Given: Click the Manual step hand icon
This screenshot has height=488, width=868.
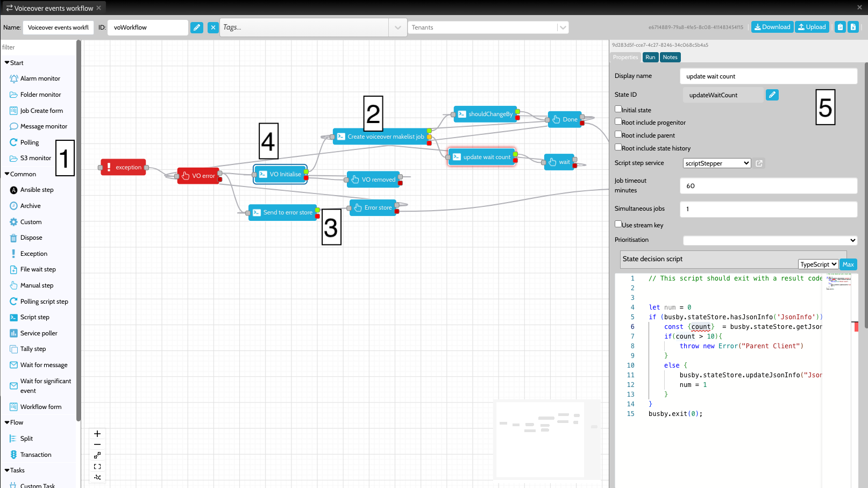Looking at the screenshot, I should tap(14, 285).
